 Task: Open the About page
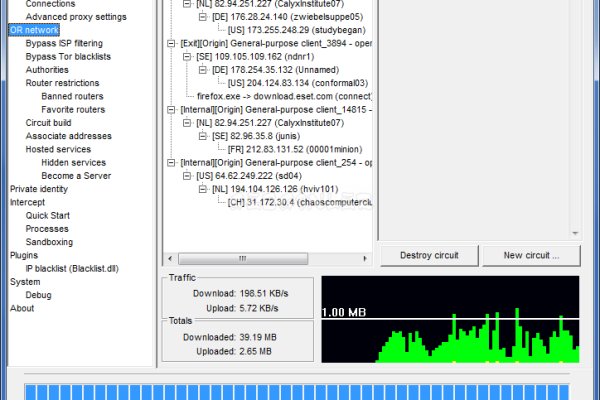coord(22,308)
